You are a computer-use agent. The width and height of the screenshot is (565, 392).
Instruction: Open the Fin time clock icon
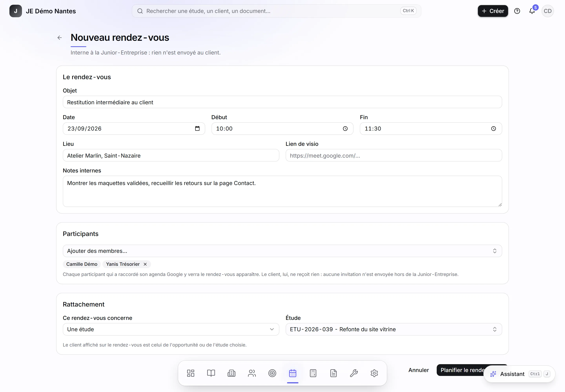pos(493,129)
